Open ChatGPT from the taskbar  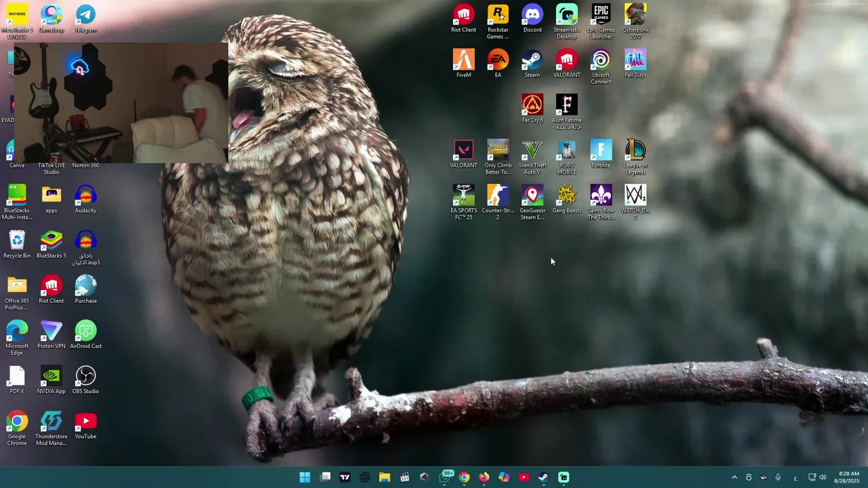pos(365,477)
